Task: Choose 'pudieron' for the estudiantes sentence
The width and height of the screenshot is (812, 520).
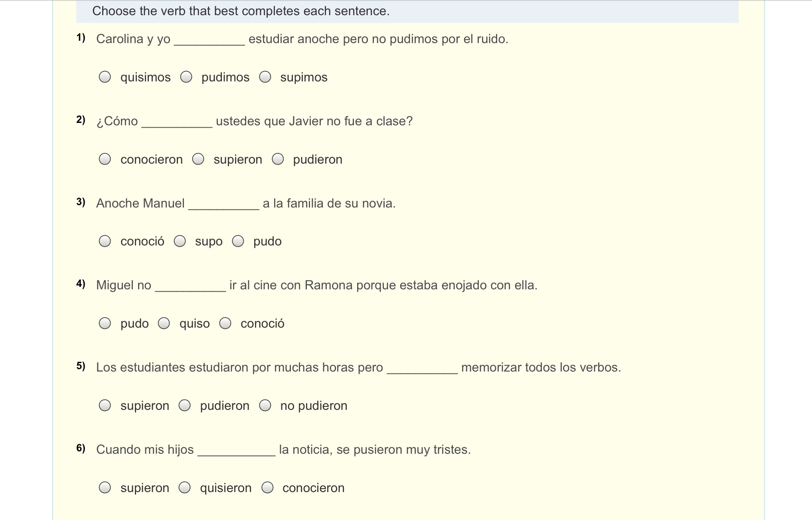Action: (x=184, y=405)
